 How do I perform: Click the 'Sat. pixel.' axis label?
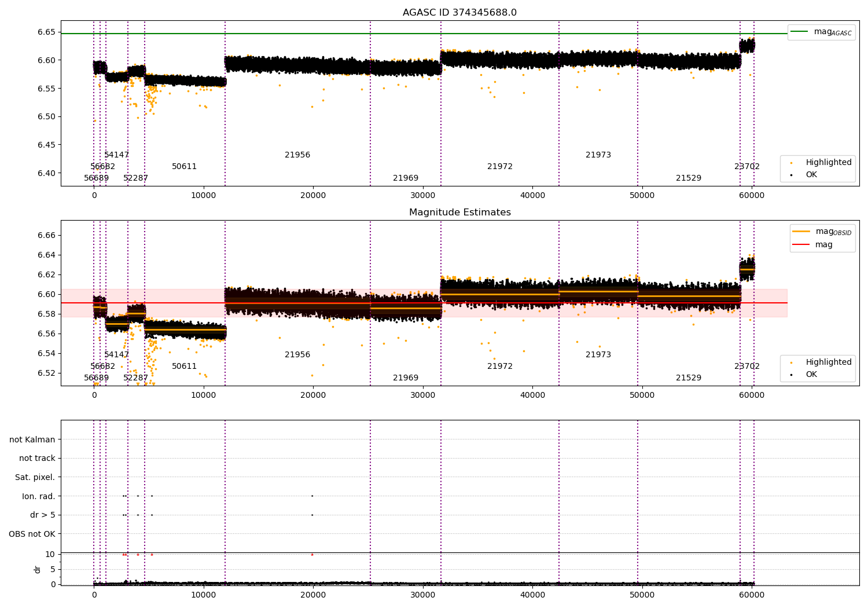tap(35, 477)
